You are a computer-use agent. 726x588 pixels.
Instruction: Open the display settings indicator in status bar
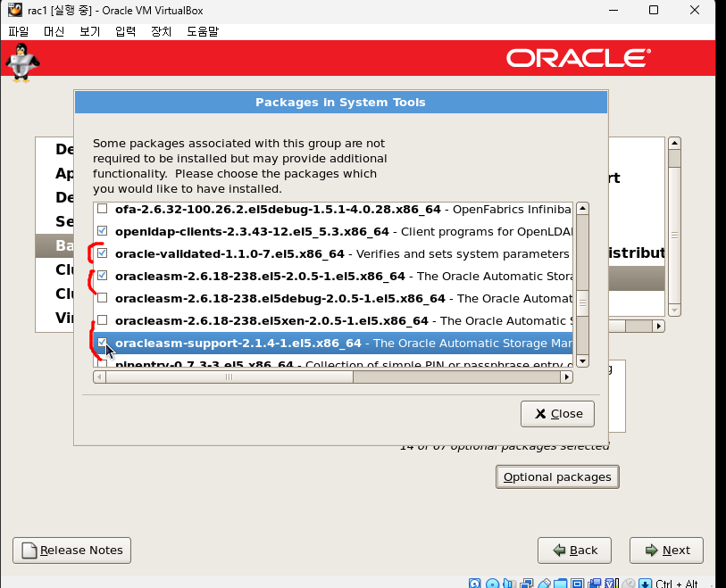(578, 584)
